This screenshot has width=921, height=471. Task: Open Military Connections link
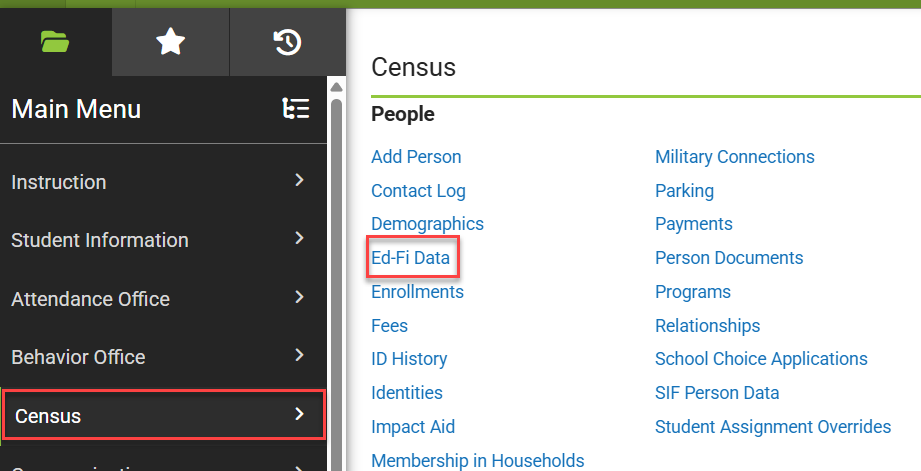click(x=735, y=157)
